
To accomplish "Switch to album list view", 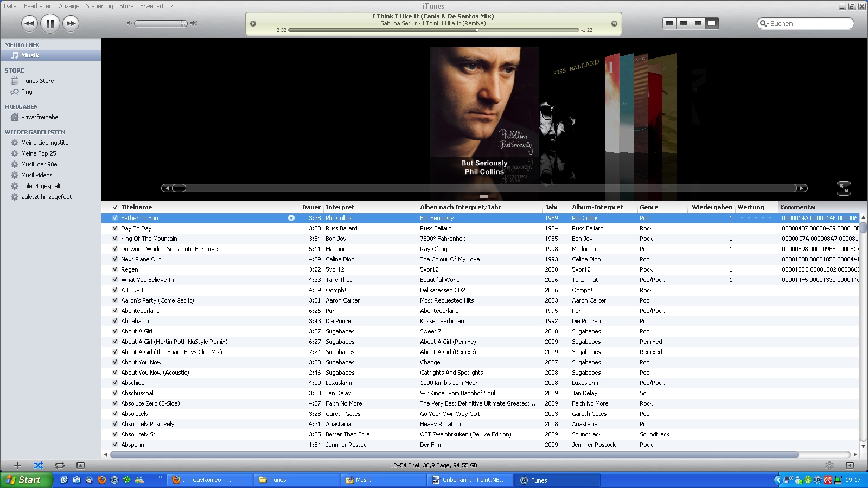I will [x=684, y=23].
